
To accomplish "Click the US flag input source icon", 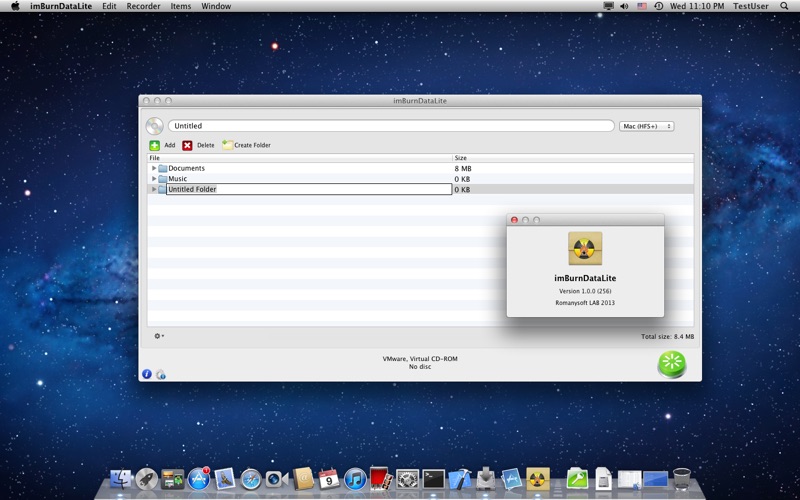I will (x=642, y=6).
